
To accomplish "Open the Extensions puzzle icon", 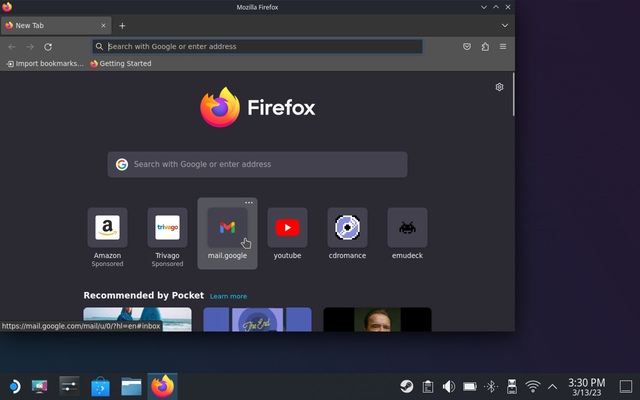I will [x=485, y=47].
